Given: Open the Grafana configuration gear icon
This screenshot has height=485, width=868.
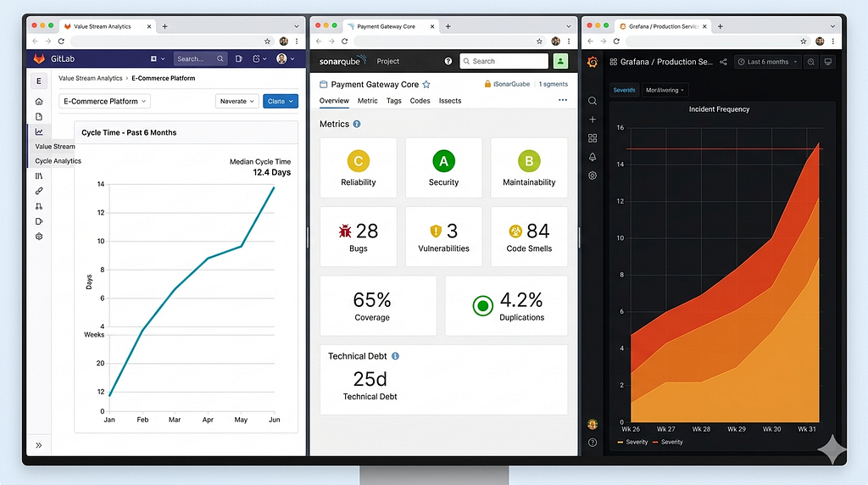Looking at the screenshot, I should (593, 176).
